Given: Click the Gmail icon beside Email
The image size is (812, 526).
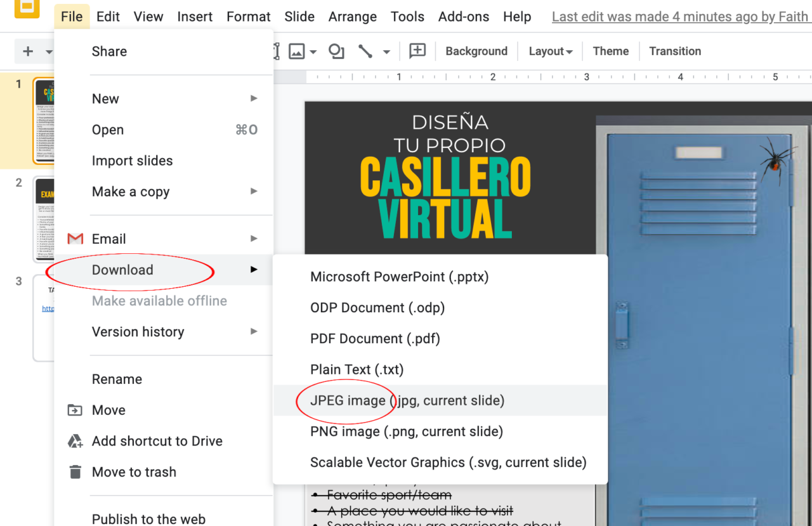Looking at the screenshot, I should pyautogui.click(x=75, y=239).
